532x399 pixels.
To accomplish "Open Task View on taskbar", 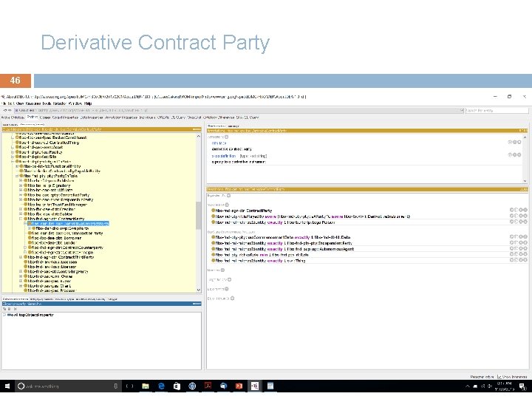I will (x=129, y=386).
